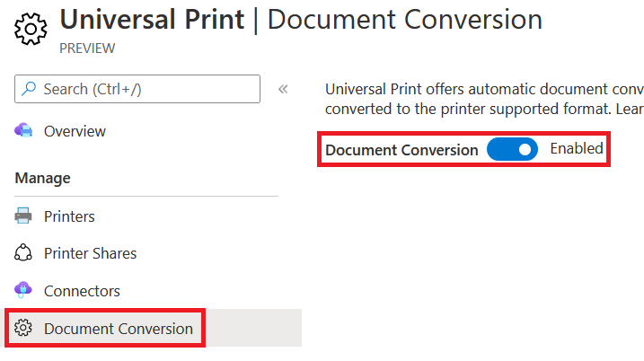Collapse the sidebar with double-chevron button

click(283, 89)
